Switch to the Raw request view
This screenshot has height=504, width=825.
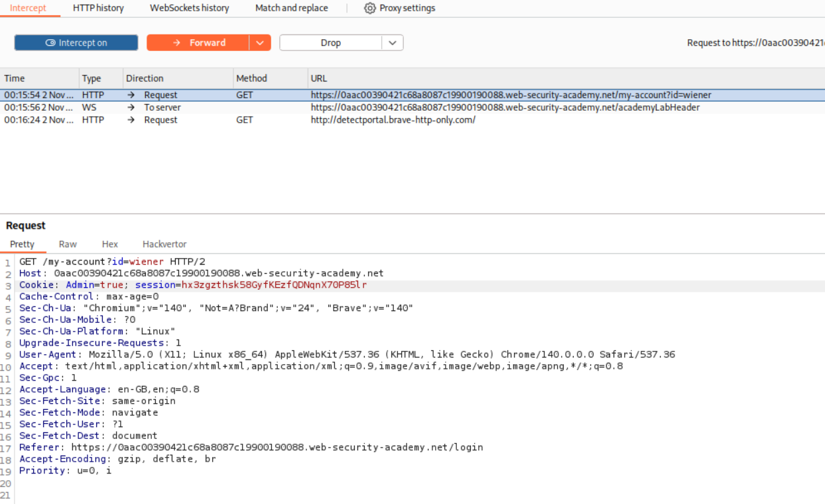[68, 244]
